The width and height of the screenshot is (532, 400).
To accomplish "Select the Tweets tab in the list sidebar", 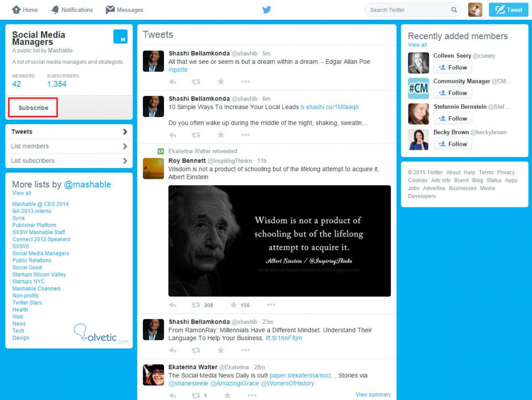I will 69,132.
